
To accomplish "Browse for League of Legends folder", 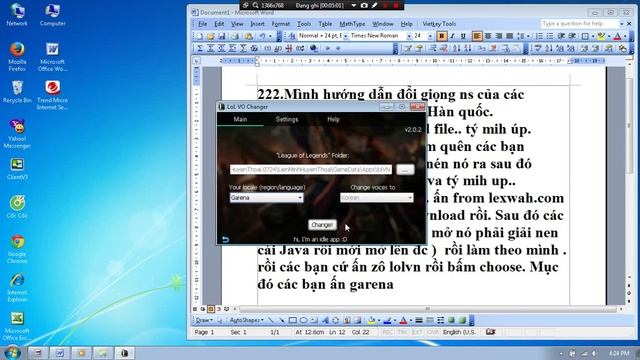I will pyautogui.click(x=405, y=169).
